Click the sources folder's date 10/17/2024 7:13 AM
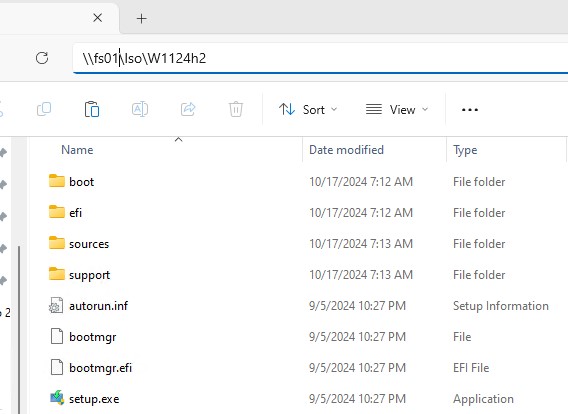 pos(361,244)
